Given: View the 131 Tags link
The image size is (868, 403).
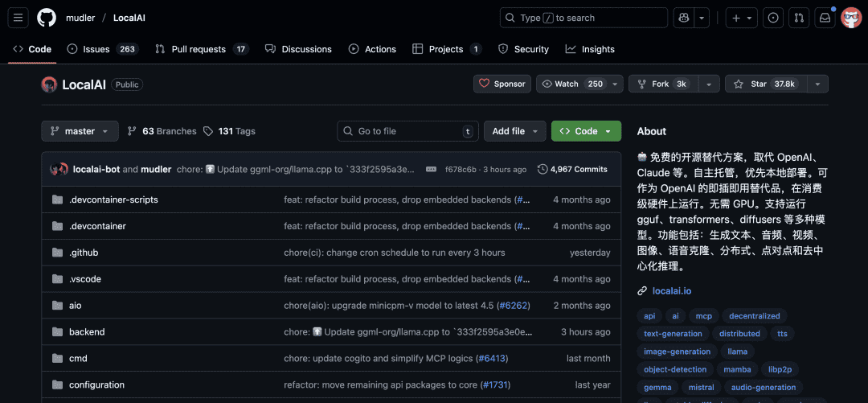Looking at the screenshot, I should point(229,131).
